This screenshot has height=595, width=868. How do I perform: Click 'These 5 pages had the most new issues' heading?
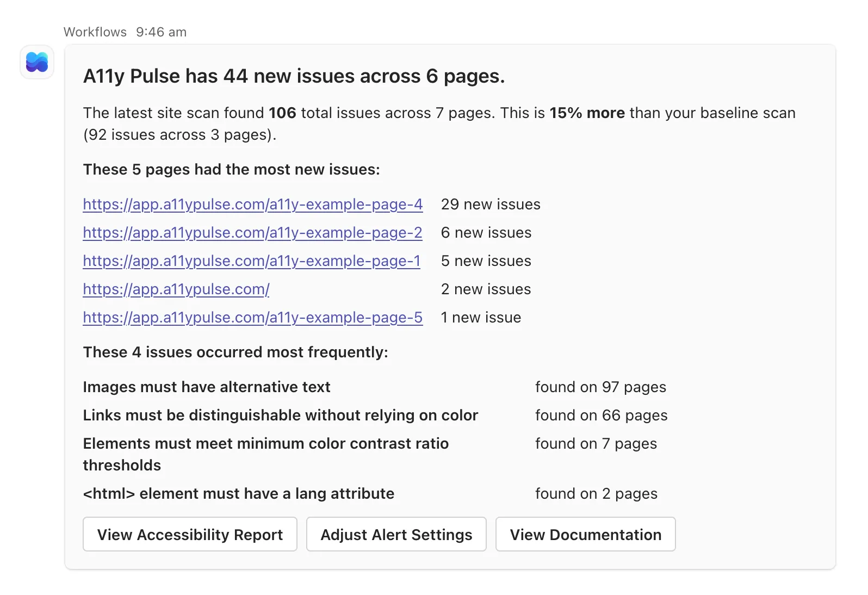tap(232, 169)
